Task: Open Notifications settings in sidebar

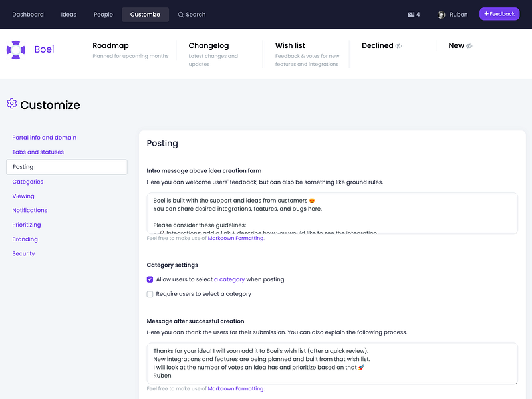Action: tap(30, 210)
